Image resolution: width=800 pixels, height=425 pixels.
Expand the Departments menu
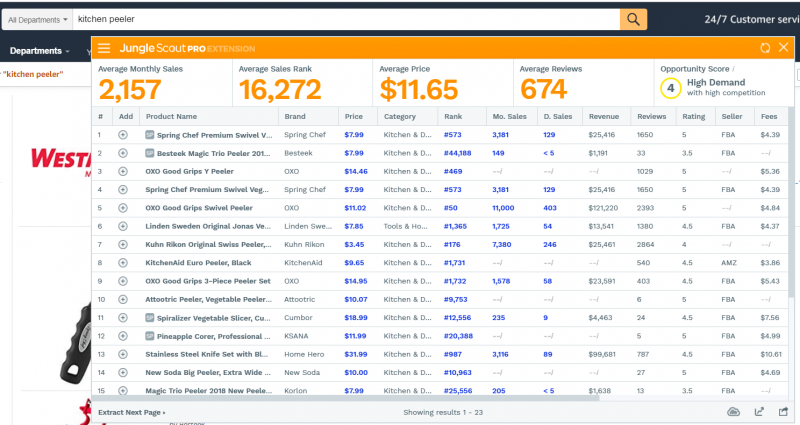(x=39, y=51)
